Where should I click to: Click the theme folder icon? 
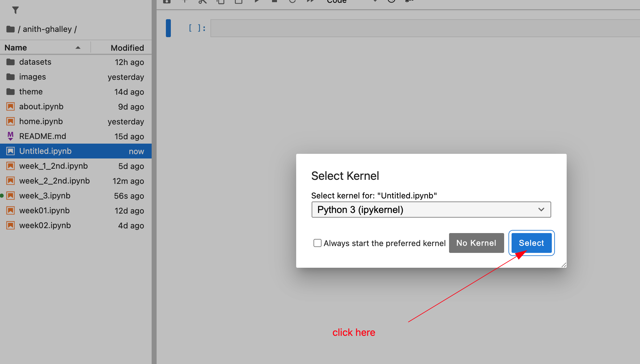11,92
